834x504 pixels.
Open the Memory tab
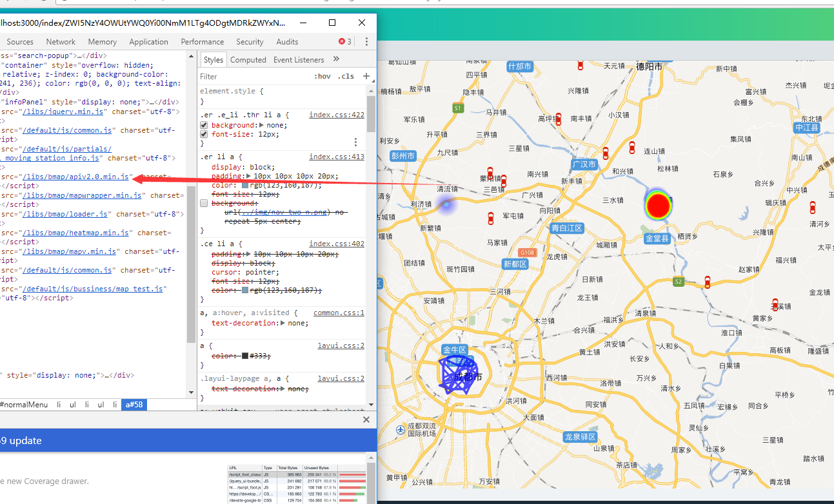click(102, 42)
